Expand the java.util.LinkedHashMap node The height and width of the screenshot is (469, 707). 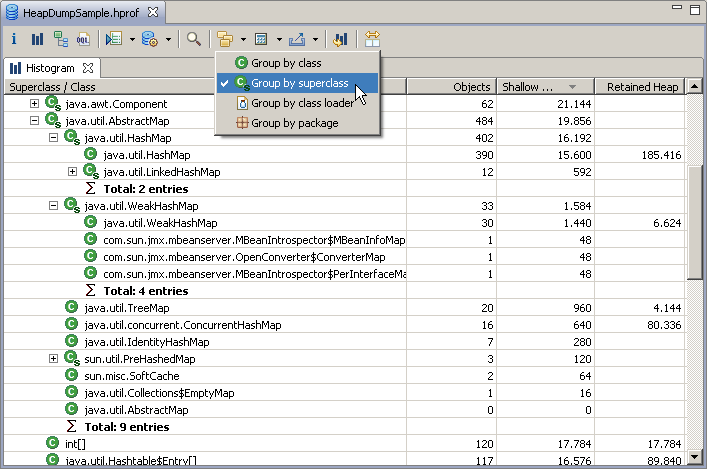point(72,172)
